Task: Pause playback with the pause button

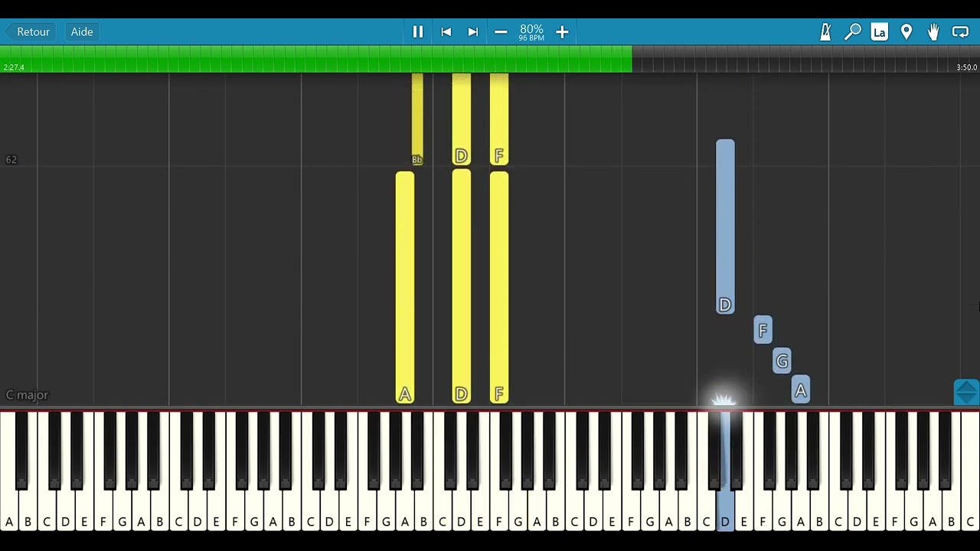Action: 418,32
